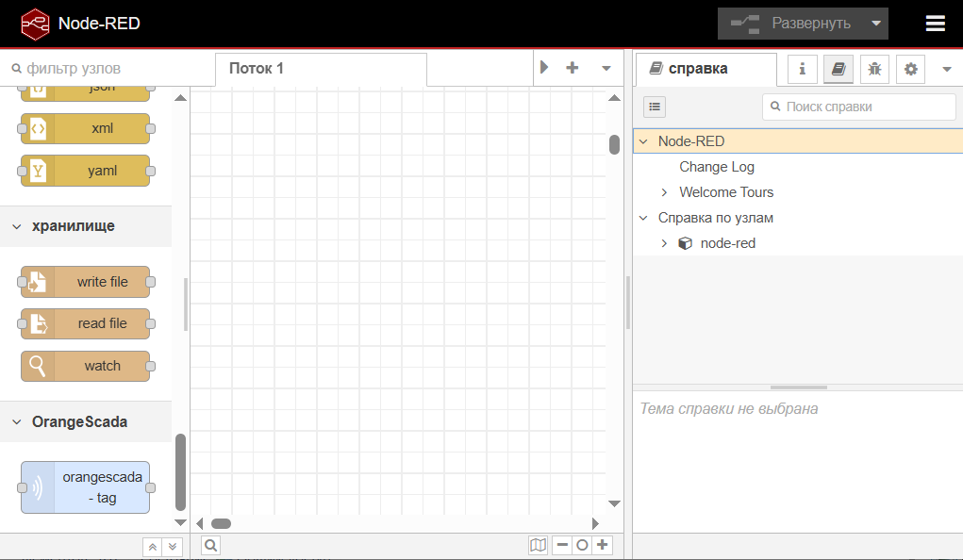Open the Change Log help entry

pyautogui.click(x=717, y=167)
